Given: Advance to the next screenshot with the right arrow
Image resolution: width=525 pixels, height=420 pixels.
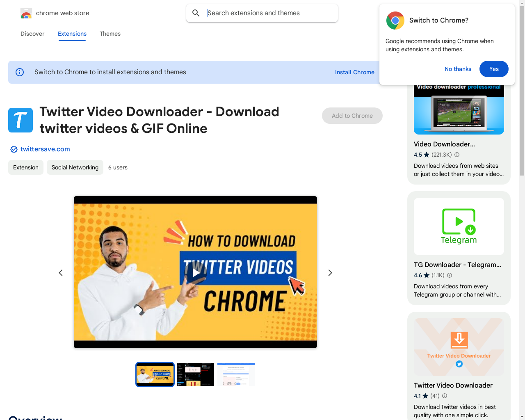Looking at the screenshot, I should pyautogui.click(x=330, y=273).
